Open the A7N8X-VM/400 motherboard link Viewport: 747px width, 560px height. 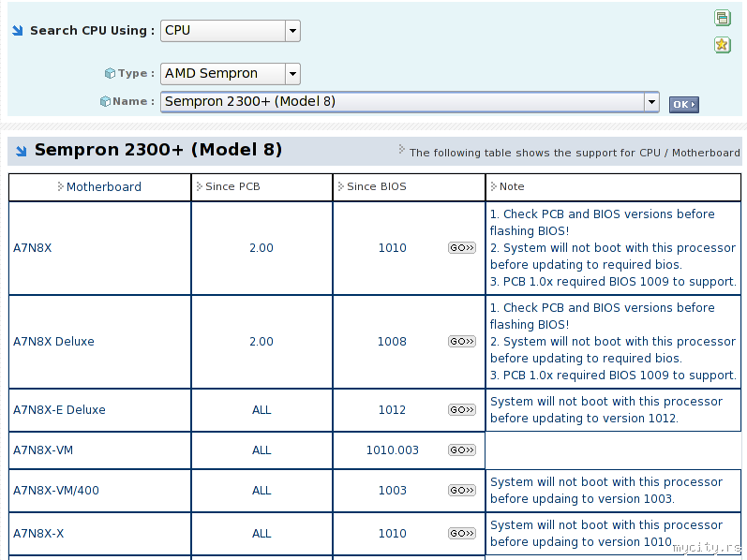pyautogui.click(x=55, y=490)
